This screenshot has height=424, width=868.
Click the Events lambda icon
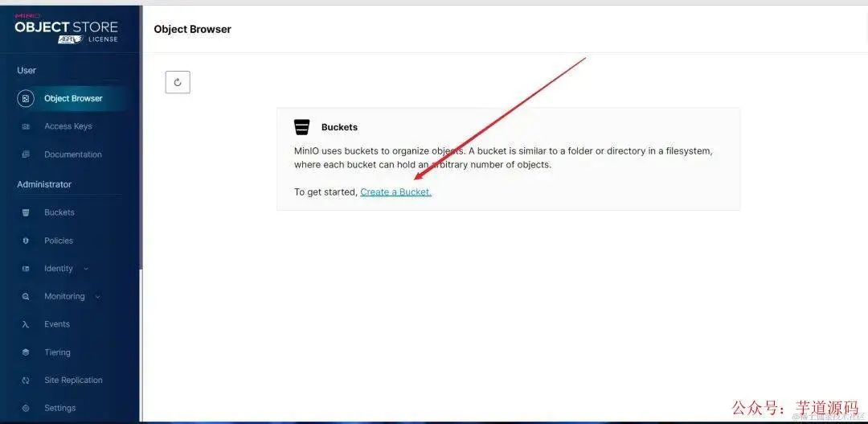(x=26, y=325)
